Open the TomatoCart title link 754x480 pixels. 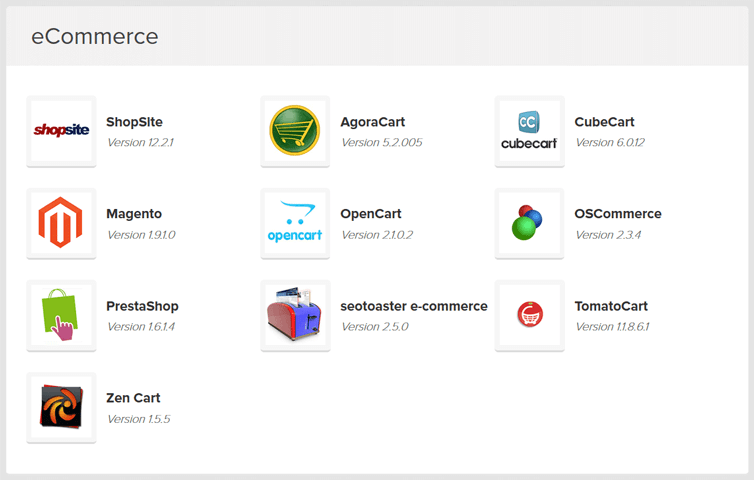[611, 306]
